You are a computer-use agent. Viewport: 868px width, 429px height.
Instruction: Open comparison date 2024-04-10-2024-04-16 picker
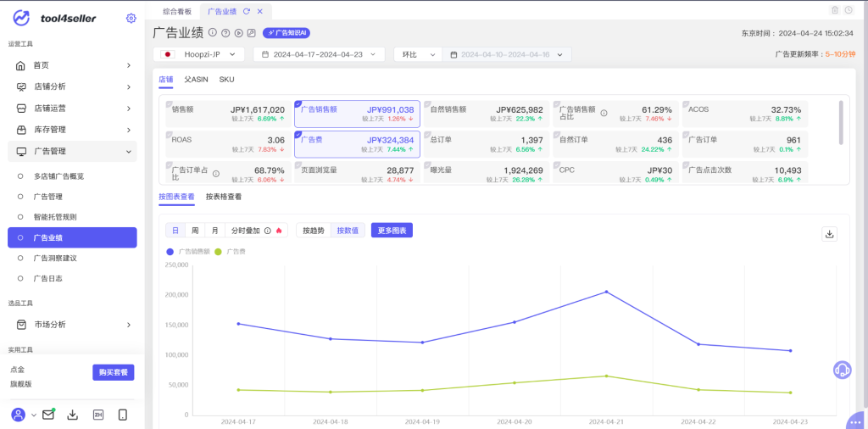tap(507, 54)
